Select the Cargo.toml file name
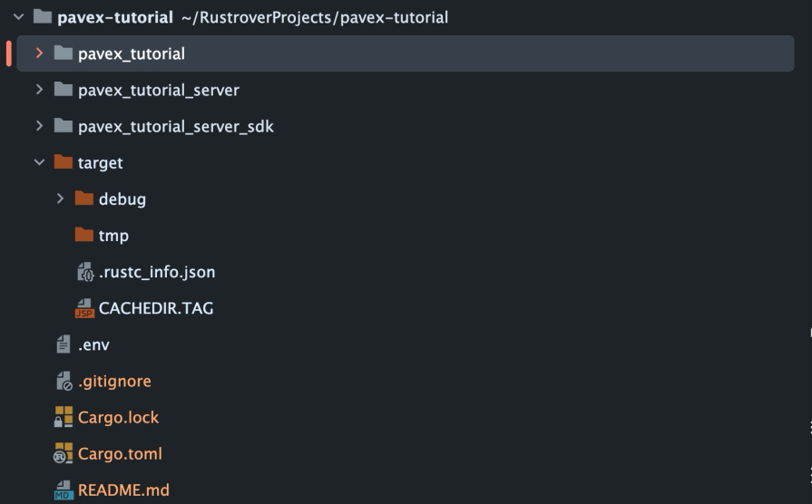812x504 pixels. [120, 453]
